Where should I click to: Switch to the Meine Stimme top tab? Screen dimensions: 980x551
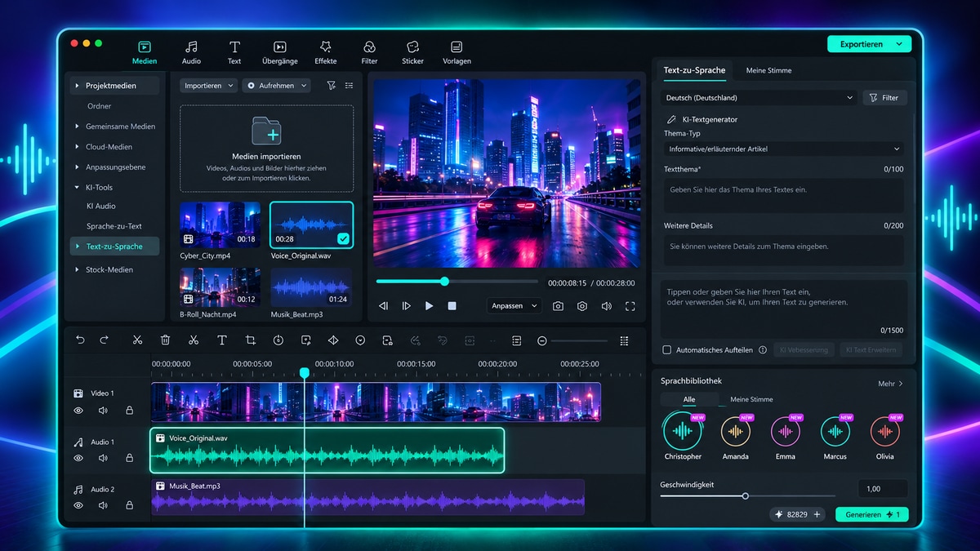(x=768, y=70)
